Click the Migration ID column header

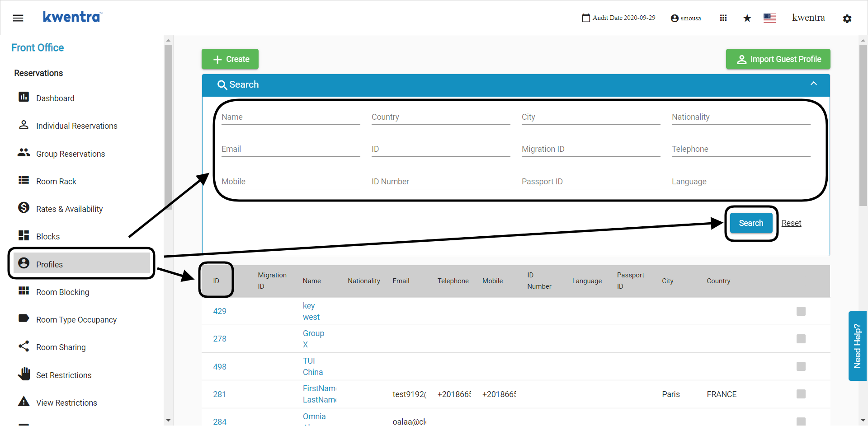(x=272, y=281)
